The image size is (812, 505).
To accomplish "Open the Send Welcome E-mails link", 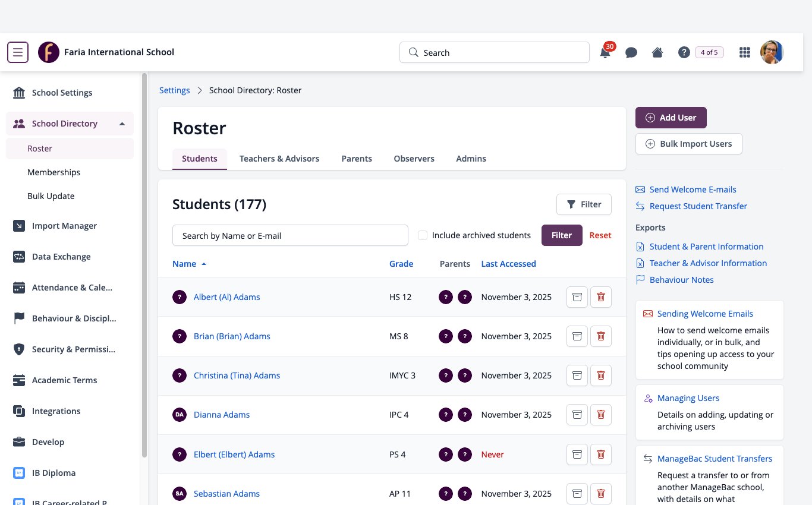I will click(693, 190).
